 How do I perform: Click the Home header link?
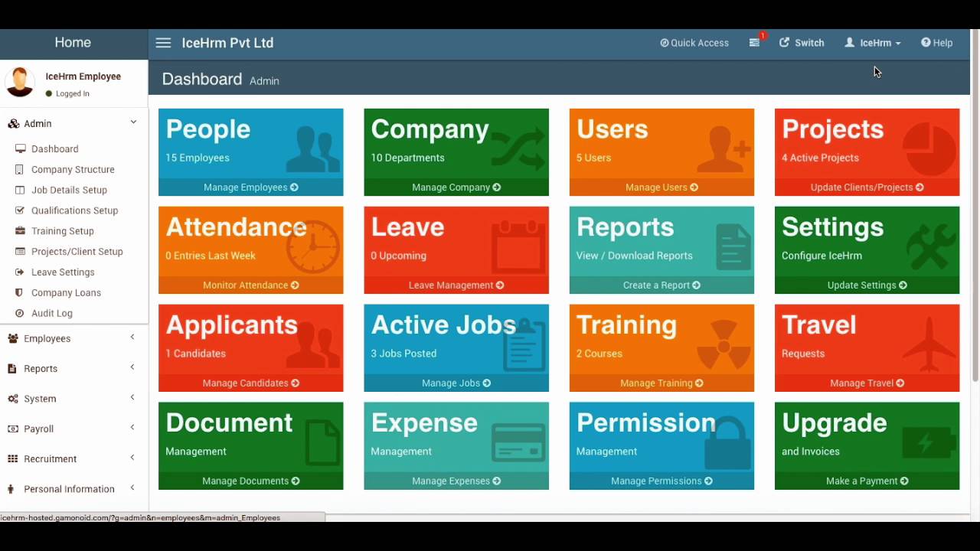click(x=73, y=43)
